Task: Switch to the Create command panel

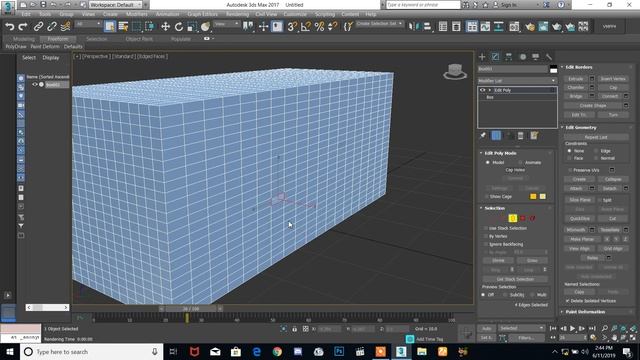Action: 482,57
